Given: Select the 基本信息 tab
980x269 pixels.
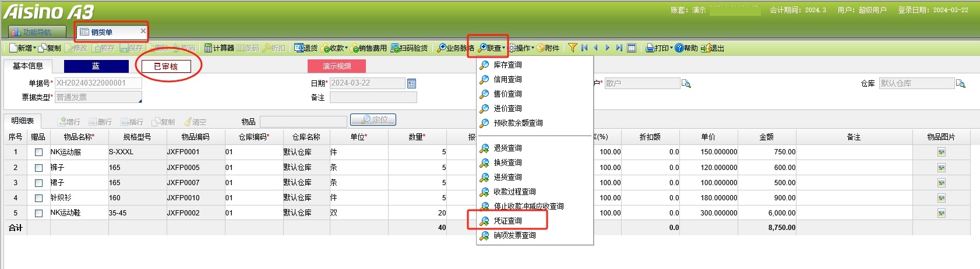Looking at the screenshot, I should pos(28,66).
